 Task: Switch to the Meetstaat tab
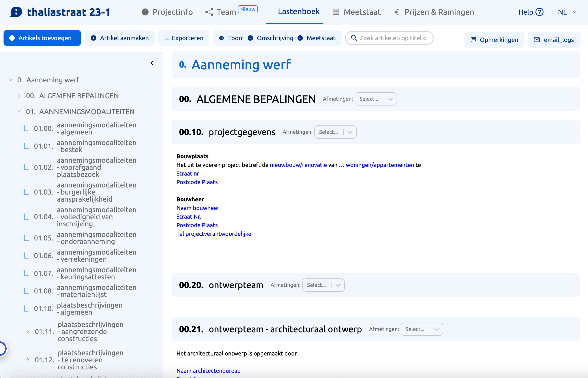tap(357, 12)
